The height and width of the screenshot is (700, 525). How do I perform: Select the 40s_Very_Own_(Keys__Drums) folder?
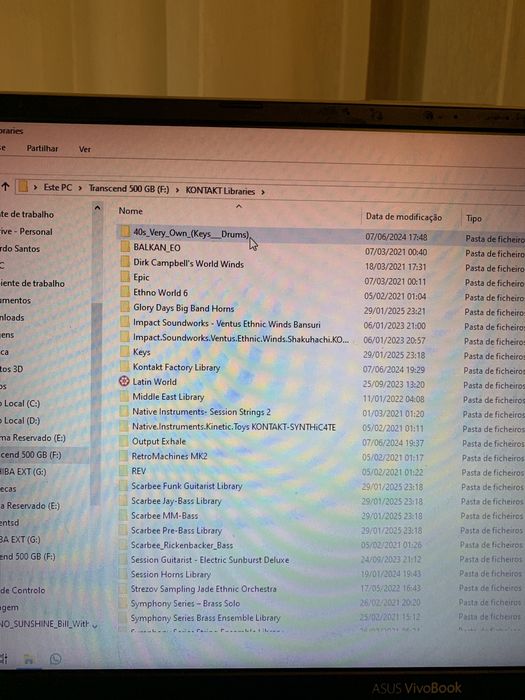(191, 233)
